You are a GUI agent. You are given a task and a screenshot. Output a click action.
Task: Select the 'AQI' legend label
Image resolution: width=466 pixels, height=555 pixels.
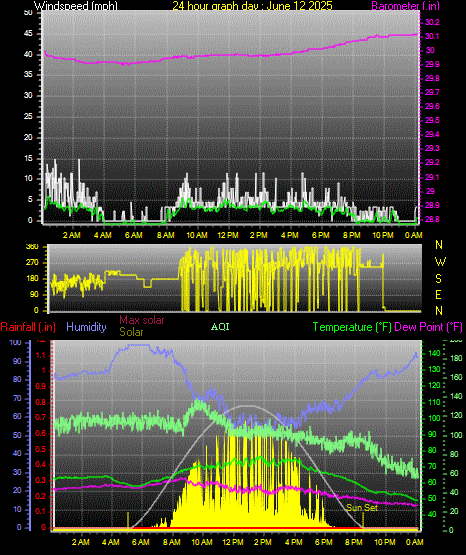point(220,327)
